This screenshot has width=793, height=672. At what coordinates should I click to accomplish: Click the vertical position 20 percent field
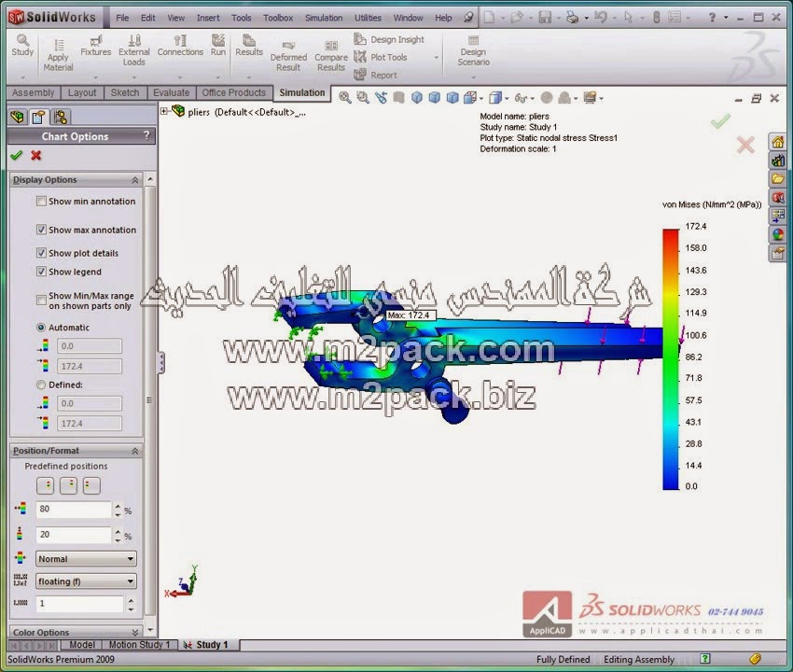74,535
